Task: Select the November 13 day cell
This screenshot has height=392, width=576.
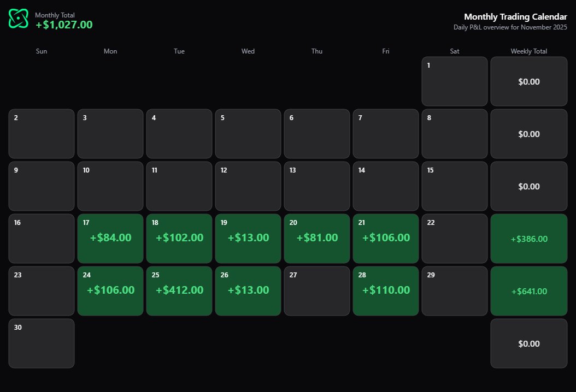Action: pyautogui.click(x=317, y=186)
